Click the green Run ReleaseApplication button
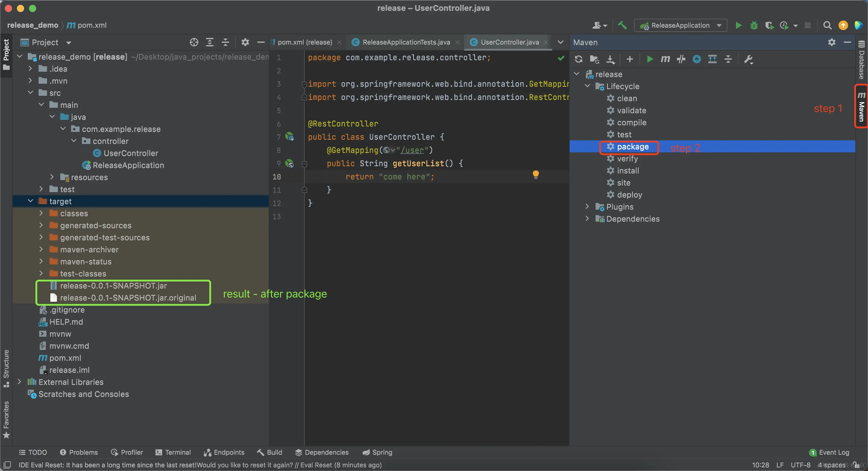This screenshot has height=471, width=868. click(738, 26)
